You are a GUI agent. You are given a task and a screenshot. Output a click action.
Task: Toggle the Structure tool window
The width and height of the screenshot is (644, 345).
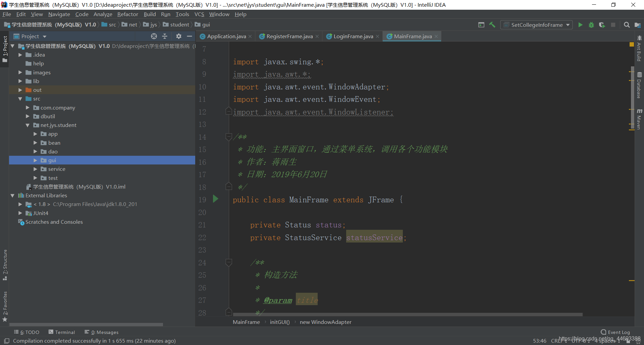pos(5,265)
